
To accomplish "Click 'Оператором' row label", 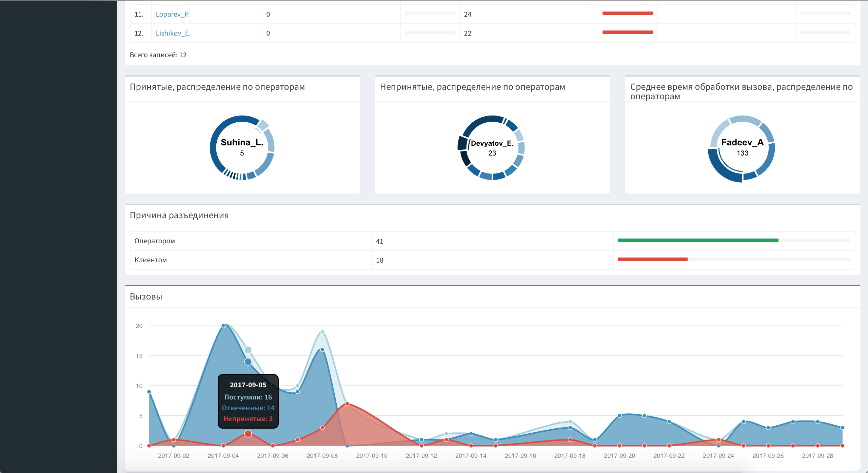I will (155, 241).
